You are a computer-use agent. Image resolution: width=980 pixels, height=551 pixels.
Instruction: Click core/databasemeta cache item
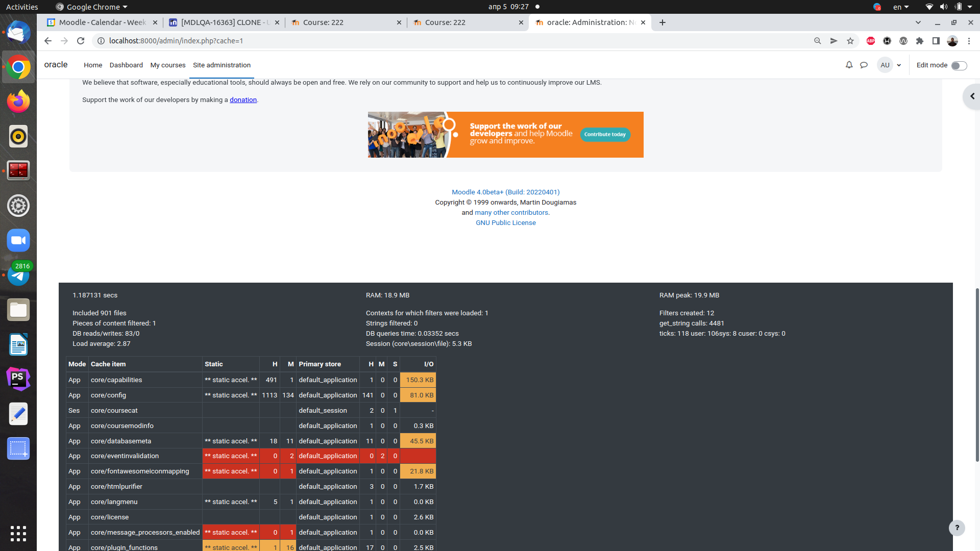[121, 441]
